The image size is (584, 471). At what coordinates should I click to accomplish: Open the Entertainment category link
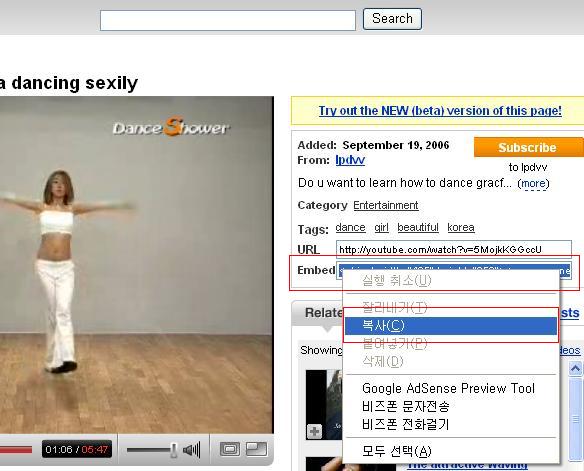click(385, 205)
